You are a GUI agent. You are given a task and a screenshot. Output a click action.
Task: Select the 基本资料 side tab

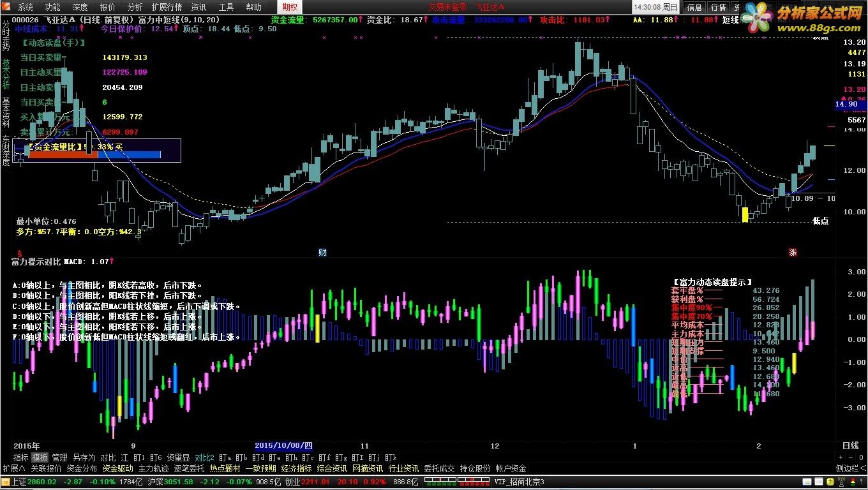point(6,112)
